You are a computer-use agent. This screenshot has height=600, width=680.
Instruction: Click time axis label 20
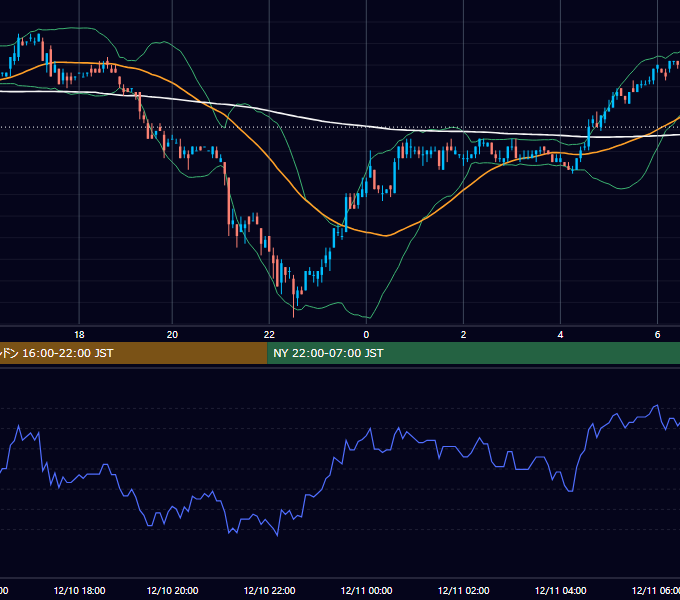pos(172,335)
